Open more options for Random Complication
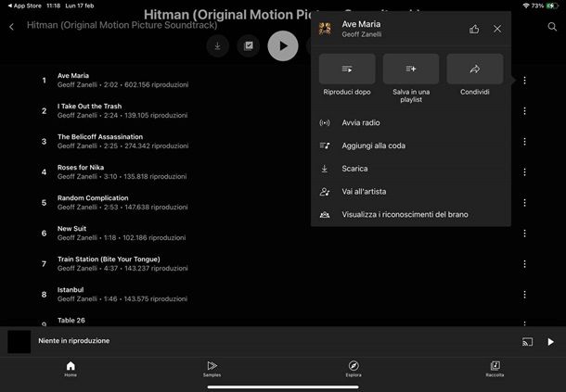This screenshot has width=566, height=392. click(x=524, y=203)
